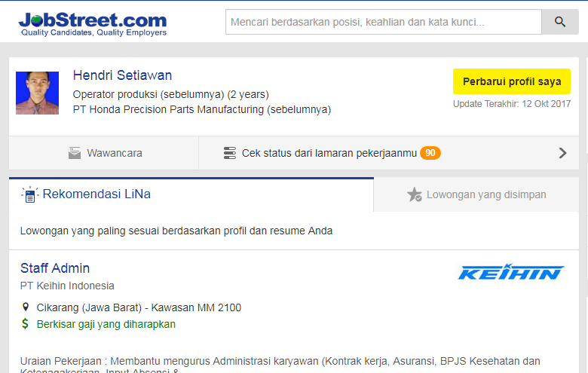
Task: Click the Wawancara envelope icon
Action: [75, 153]
